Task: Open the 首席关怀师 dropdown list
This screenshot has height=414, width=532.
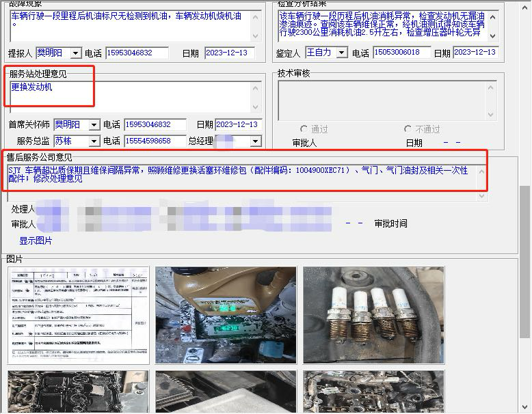Action: coord(94,125)
